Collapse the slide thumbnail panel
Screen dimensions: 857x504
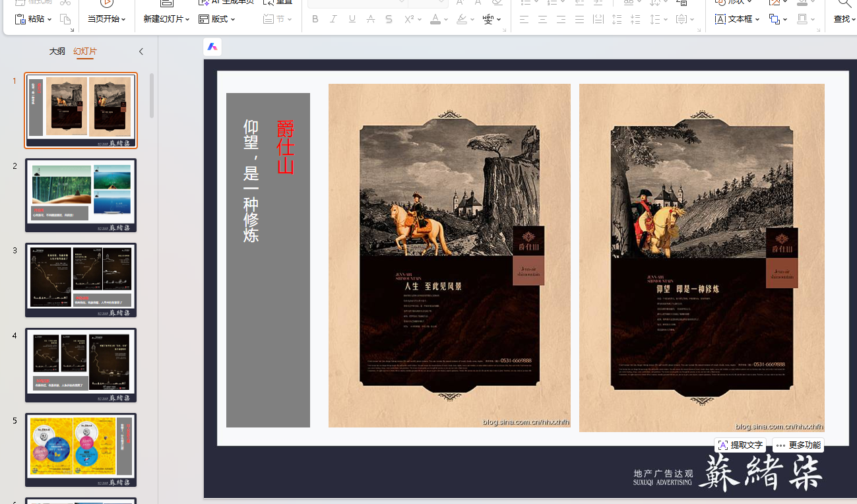pyautogui.click(x=141, y=51)
